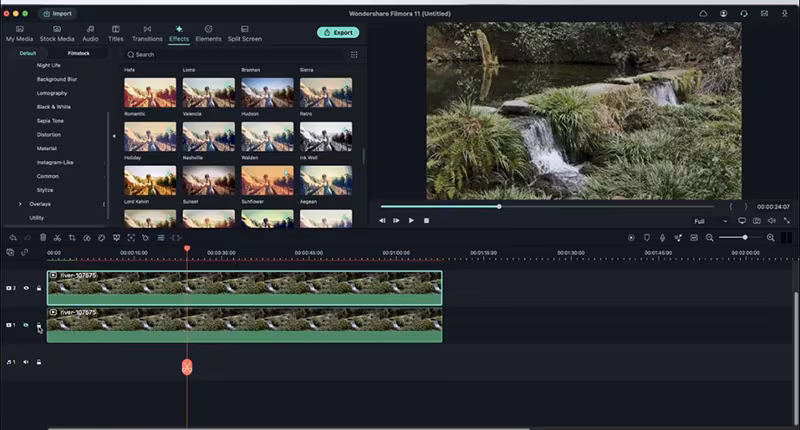
Task: Open the Titles tab
Action: pos(116,34)
